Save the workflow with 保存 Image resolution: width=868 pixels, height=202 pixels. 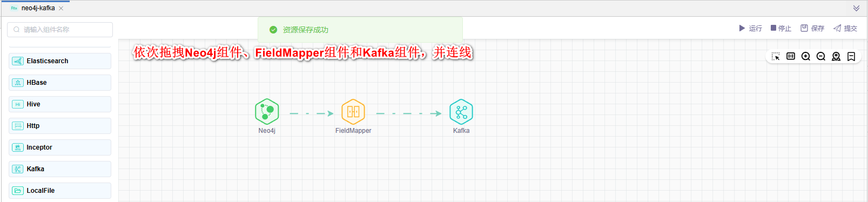tap(812, 28)
